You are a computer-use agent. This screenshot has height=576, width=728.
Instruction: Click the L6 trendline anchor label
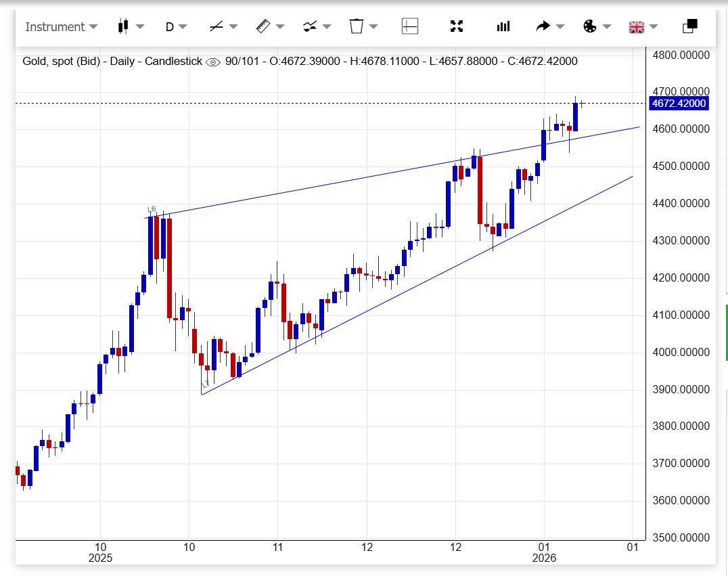[x=152, y=210]
